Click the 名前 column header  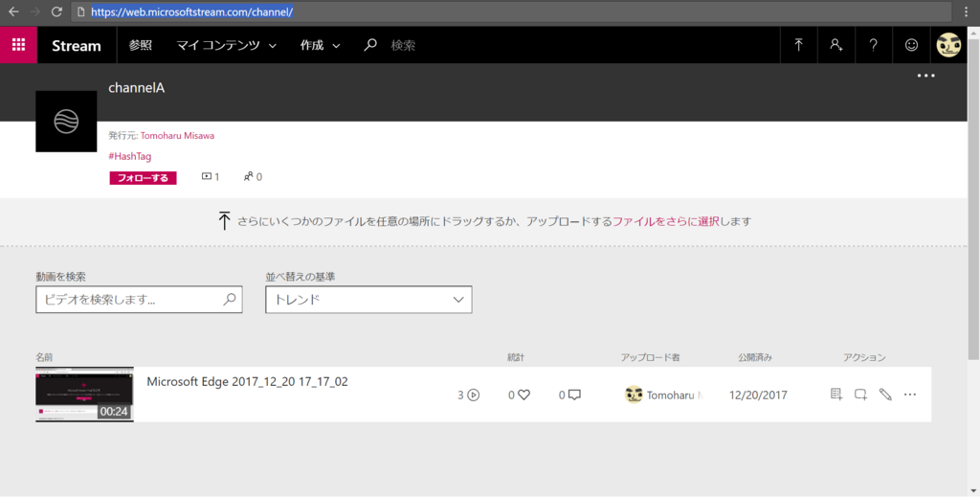click(x=44, y=357)
